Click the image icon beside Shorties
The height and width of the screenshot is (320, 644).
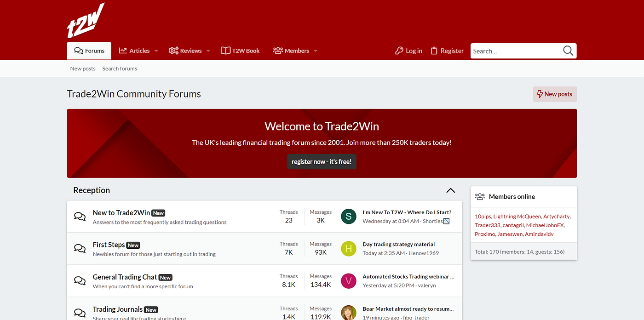coord(446,221)
